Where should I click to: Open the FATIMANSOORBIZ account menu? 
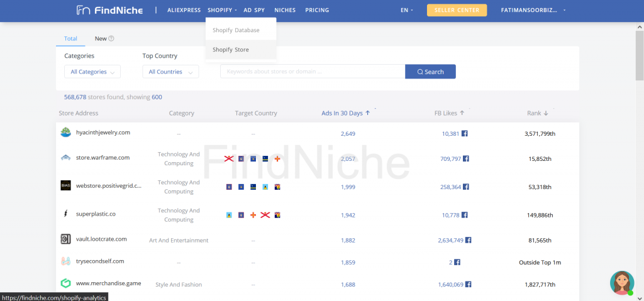point(533,10)
